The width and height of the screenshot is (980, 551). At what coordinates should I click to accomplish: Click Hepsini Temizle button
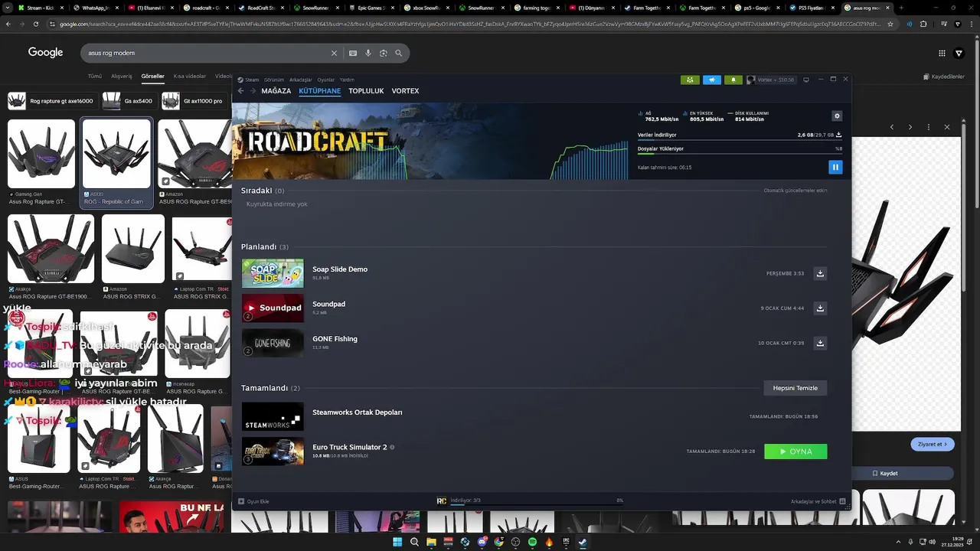pos(795,388)
